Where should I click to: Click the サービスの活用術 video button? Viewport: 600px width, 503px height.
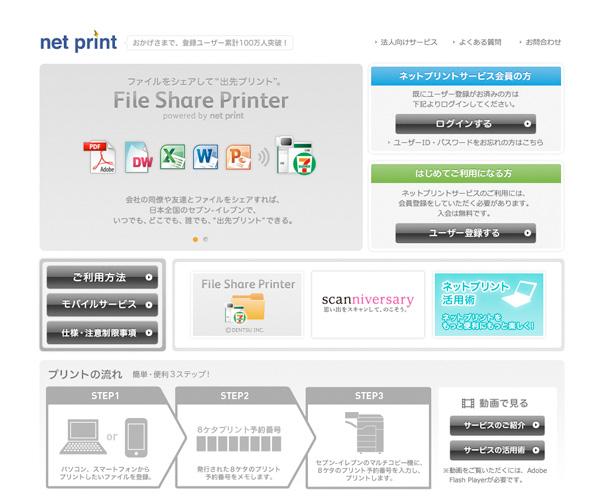click(497, 450)
